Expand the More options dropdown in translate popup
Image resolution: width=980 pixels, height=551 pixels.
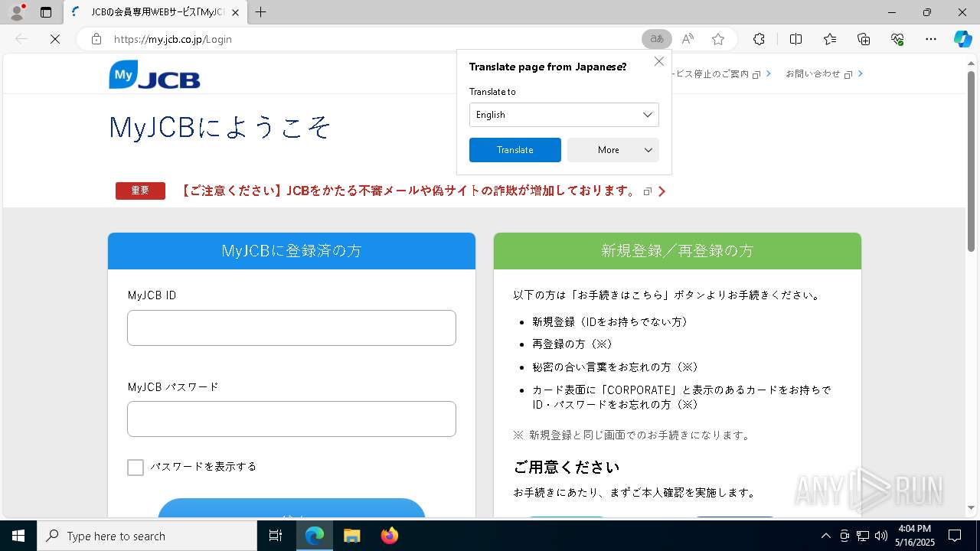tap(613, 150)
